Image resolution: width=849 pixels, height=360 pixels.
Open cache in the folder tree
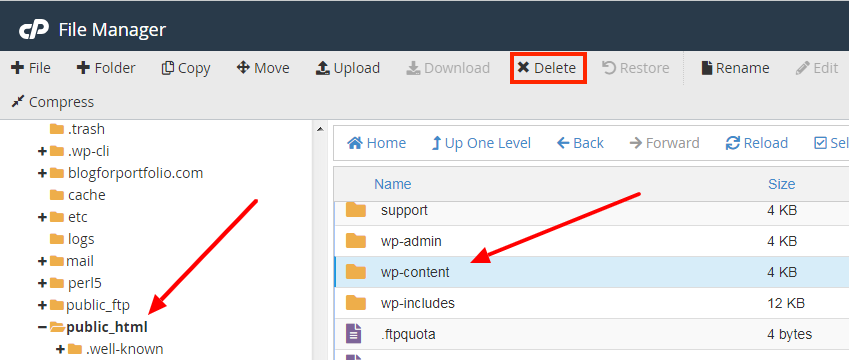point(87,195)
